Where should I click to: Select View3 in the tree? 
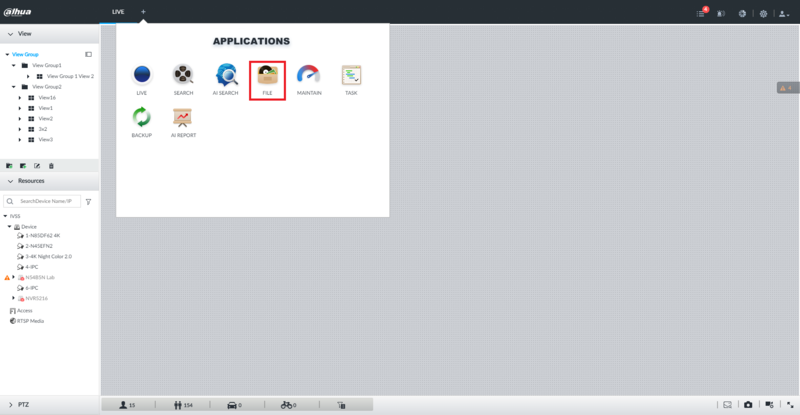coord(45,139)
